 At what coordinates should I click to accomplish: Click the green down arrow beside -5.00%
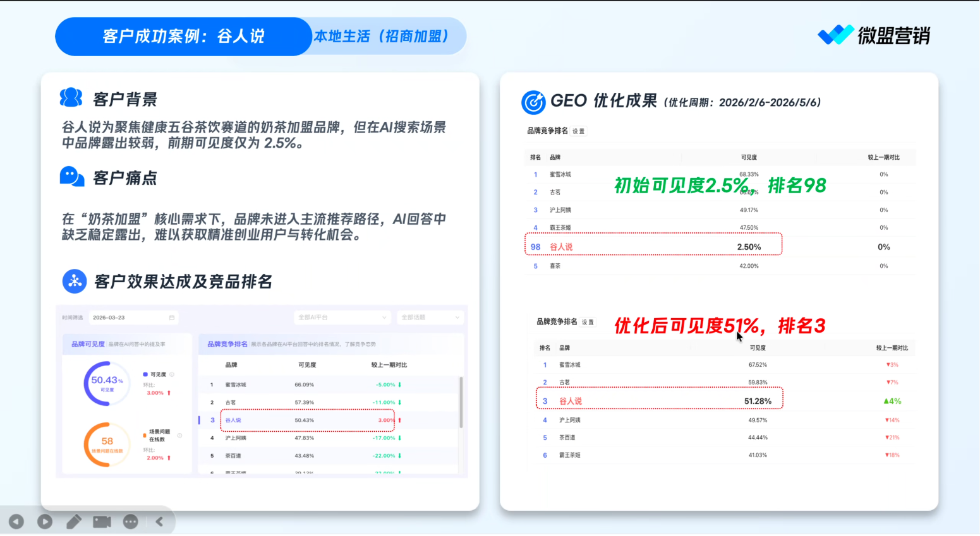coord(399,384)
